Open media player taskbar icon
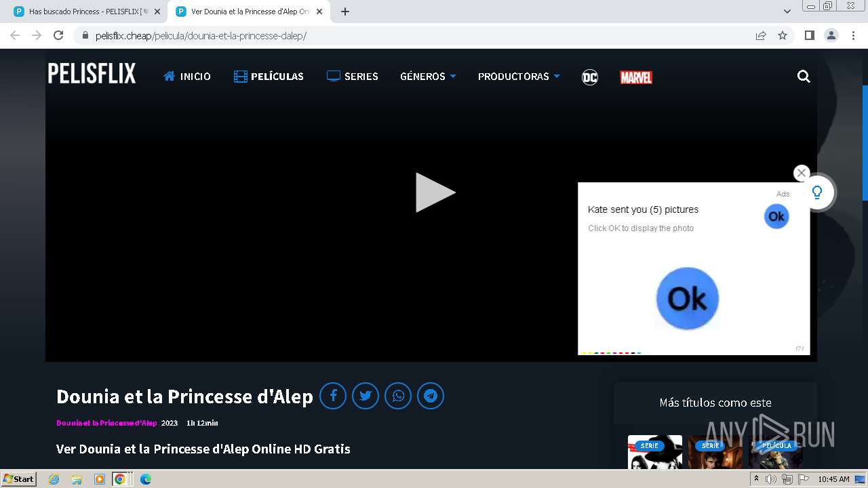Image resolution: width=868 pixels, height=488 pixels. click(99, 479)
